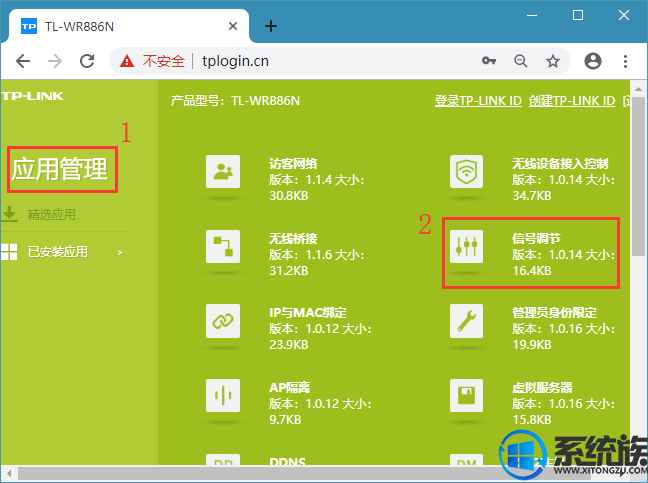Screen dimensions: 648x483
Task: Click the 登录TP-LINK ID link
Action: point(478,100)
